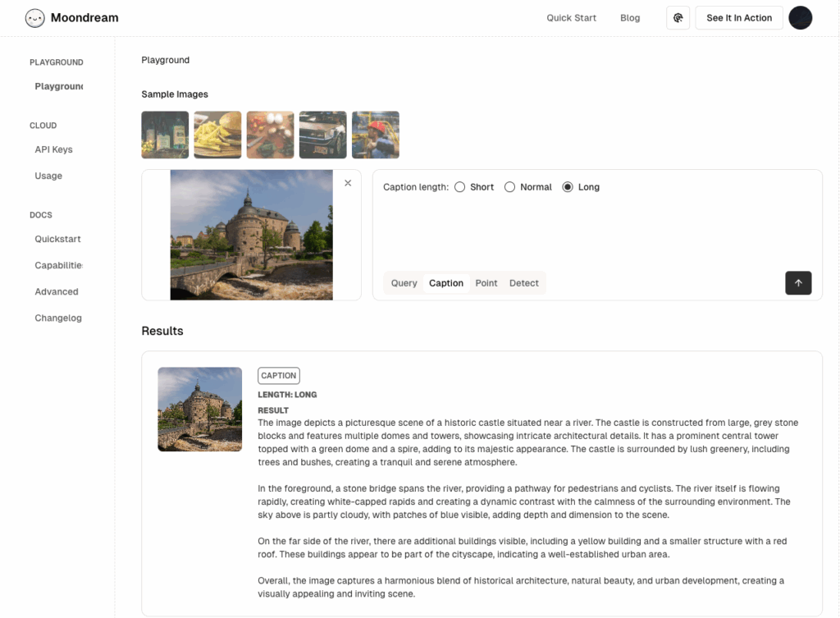
Task: Open the Quick Start link in header
Action: [x=571, y=18]
